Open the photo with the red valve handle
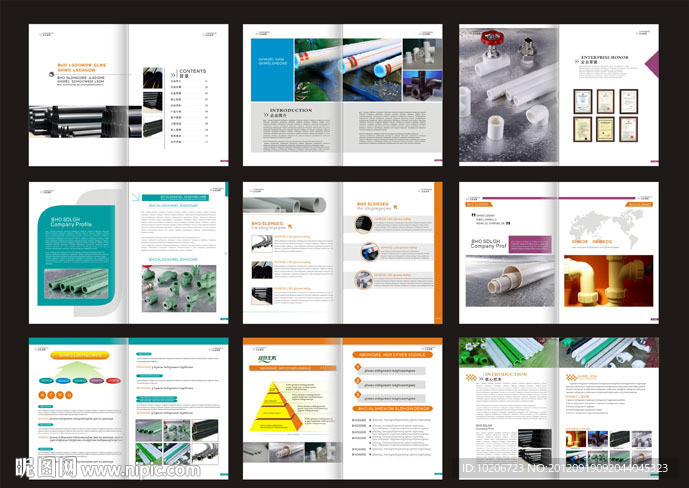The width and height of the screenshot is (689, 488). click(508, 94)
